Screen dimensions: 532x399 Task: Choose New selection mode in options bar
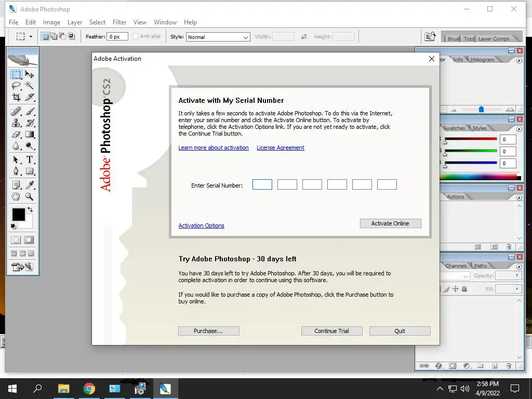click(45, 36)
